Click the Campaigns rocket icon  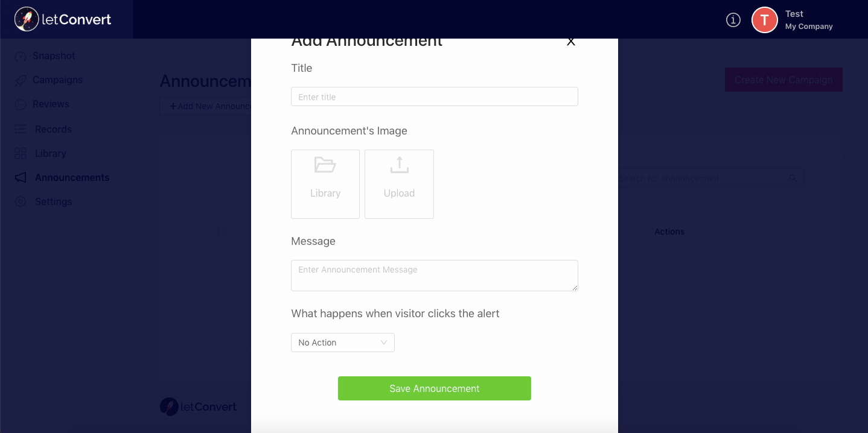pyautogui.click(x=21, y=80)
